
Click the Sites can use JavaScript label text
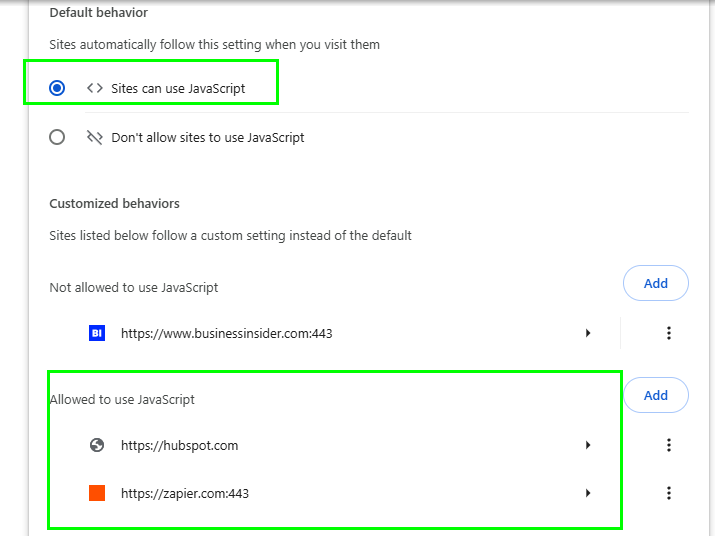point(178,88)
